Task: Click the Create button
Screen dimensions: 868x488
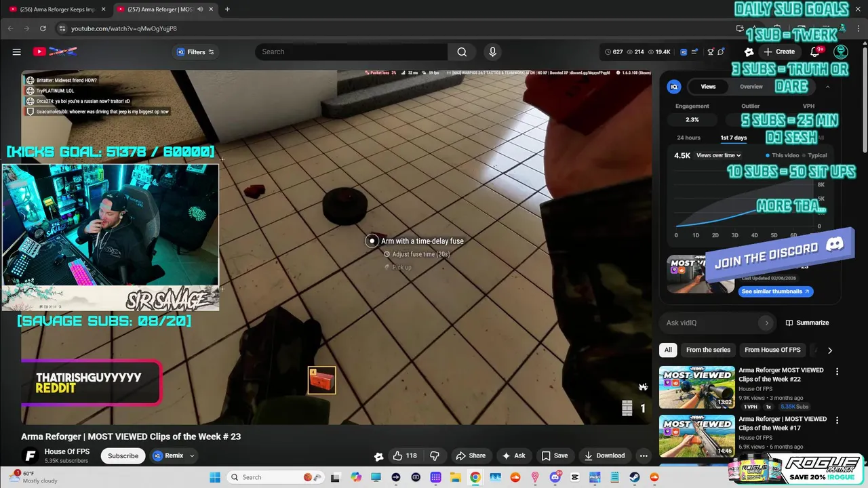Action: (779, 52)
